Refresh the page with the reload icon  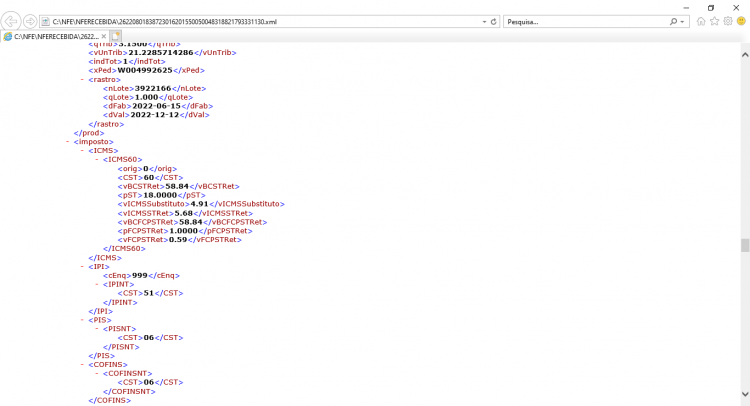(494, 22)
